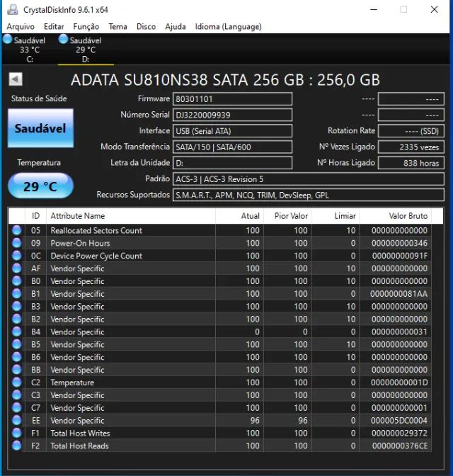Click status orb for B4 attribute row
453x476 pixels.
tap(17, 331)
